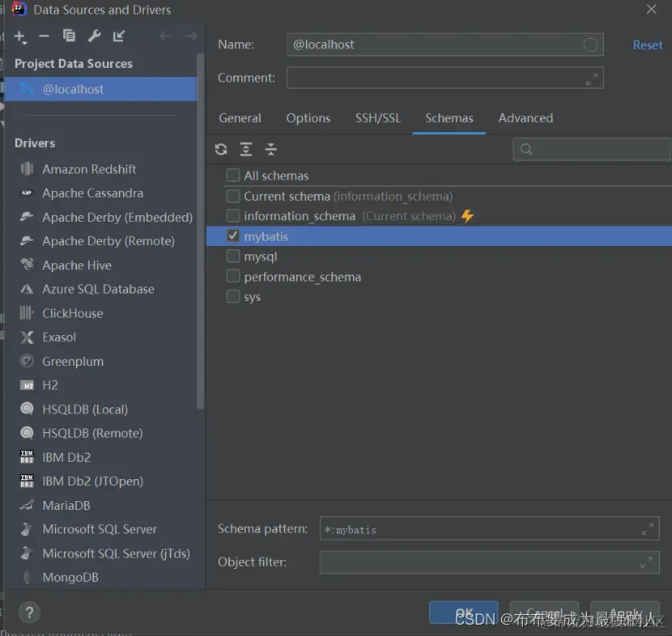This screenshot has width=672, height=636.
Task: Click the Apply button
Action: (625, 613)
